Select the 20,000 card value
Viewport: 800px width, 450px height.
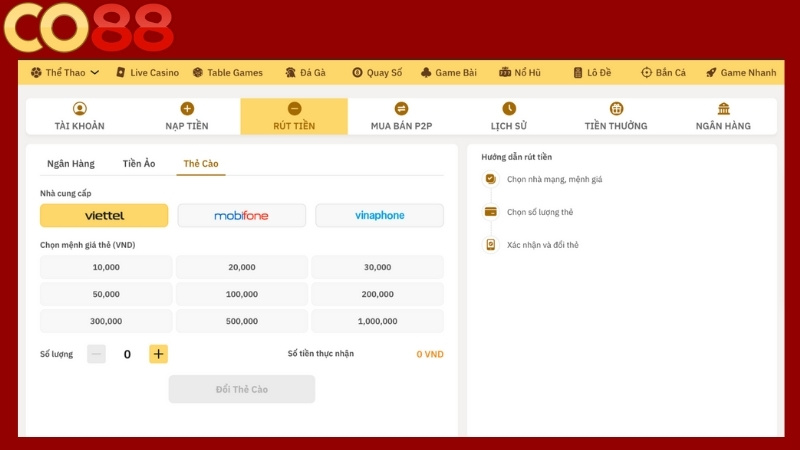coord(242,267)
